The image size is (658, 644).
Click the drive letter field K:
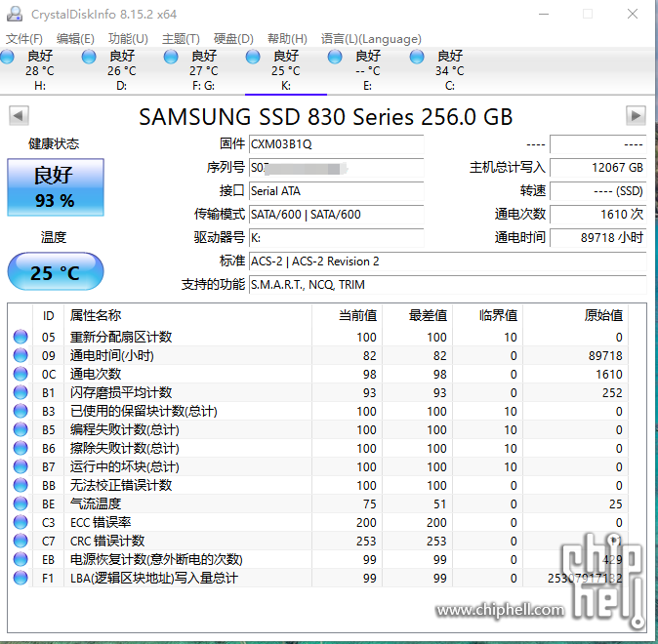point(336,238)
